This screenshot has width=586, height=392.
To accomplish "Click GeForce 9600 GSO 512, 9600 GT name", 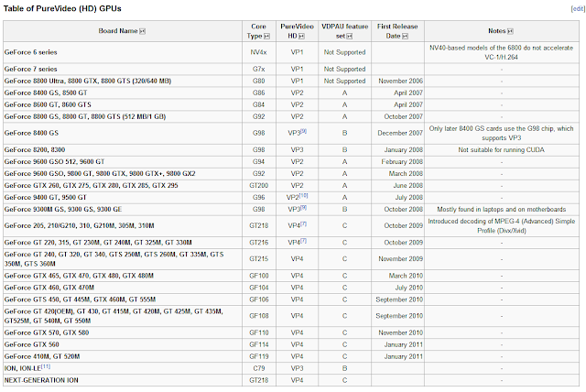I will (54, 162).
